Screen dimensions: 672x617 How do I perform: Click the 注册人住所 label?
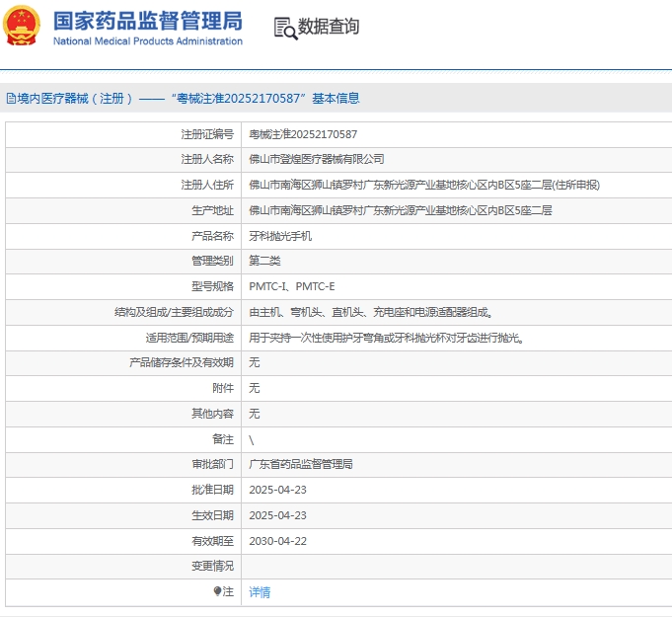pos(207,185)
